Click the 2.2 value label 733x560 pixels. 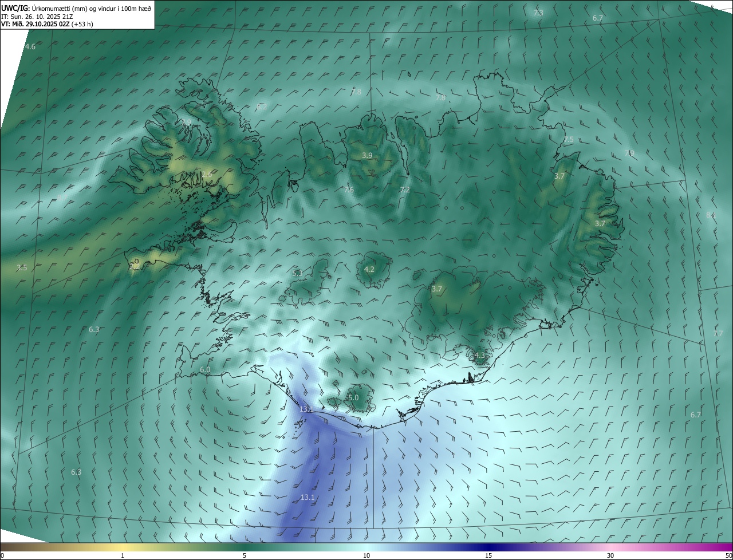(134, 266)
